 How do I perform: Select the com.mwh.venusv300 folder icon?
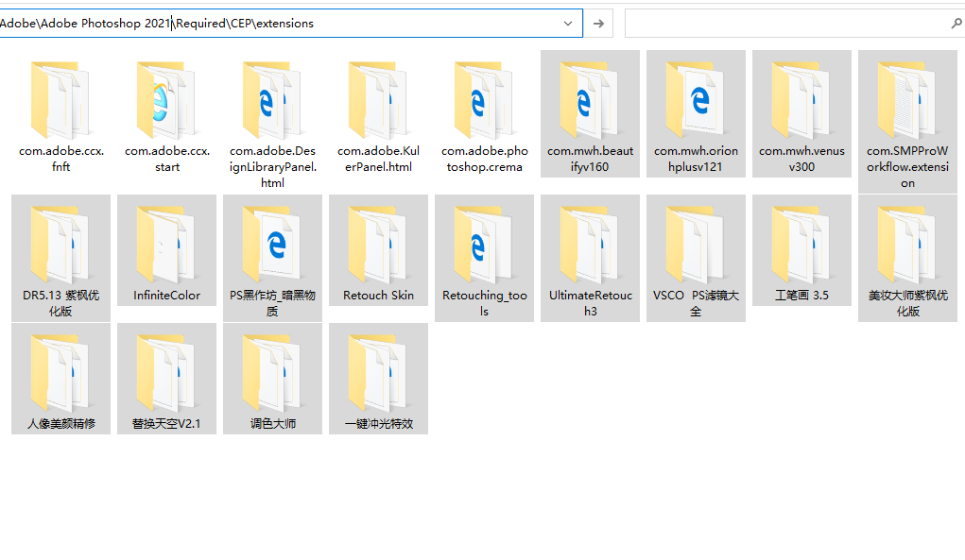tap(801, 100)
